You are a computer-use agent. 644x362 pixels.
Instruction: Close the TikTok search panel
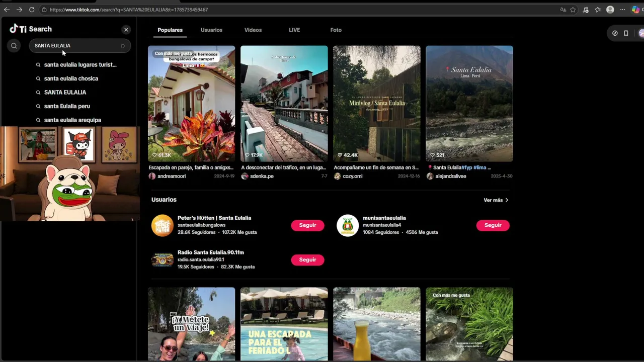tap(126, 30)
